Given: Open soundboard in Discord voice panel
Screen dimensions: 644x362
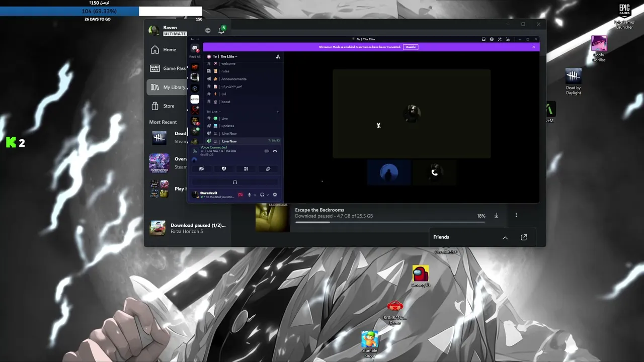Looking at the screenshot, I should click(268, 169).
